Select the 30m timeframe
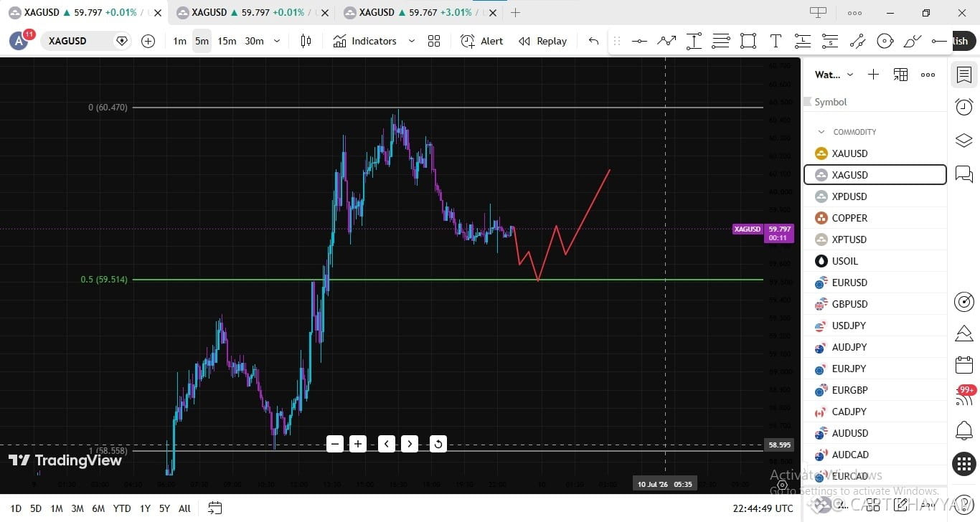 pyautogui.click(x=254, y=41)
